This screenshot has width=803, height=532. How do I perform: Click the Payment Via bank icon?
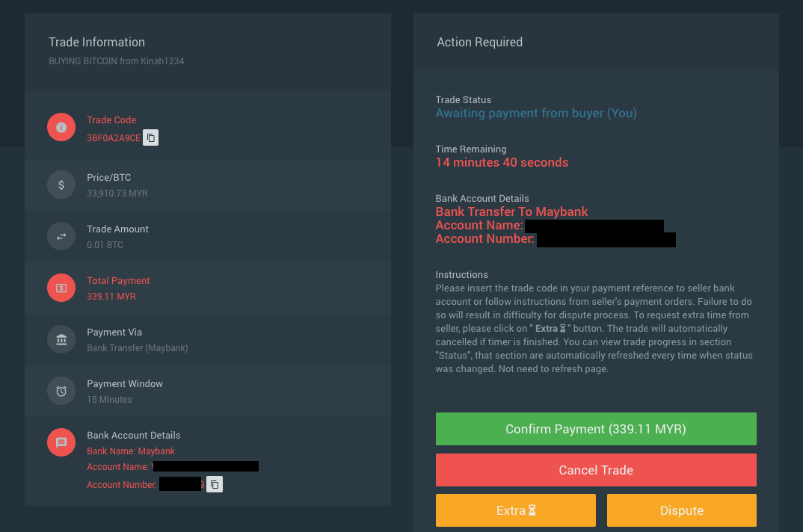point(61,339)
